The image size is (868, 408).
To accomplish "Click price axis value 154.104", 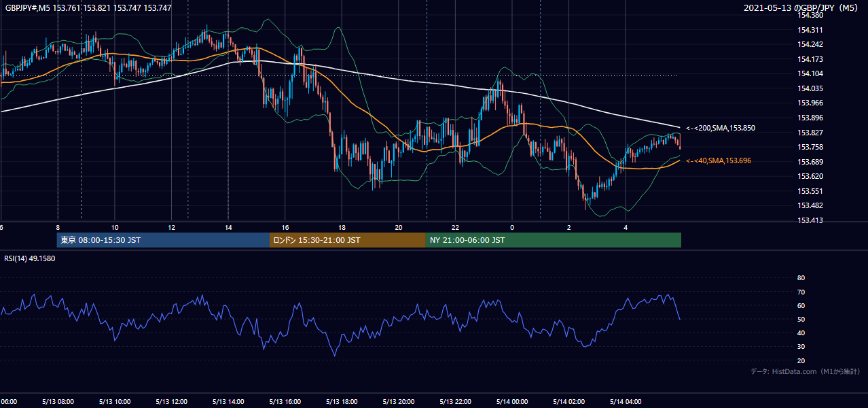I will click(x=810, y=73).
